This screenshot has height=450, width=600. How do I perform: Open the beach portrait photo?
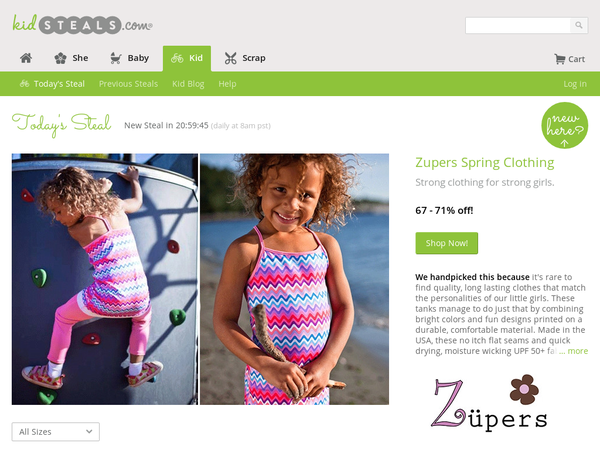[294, 279]
